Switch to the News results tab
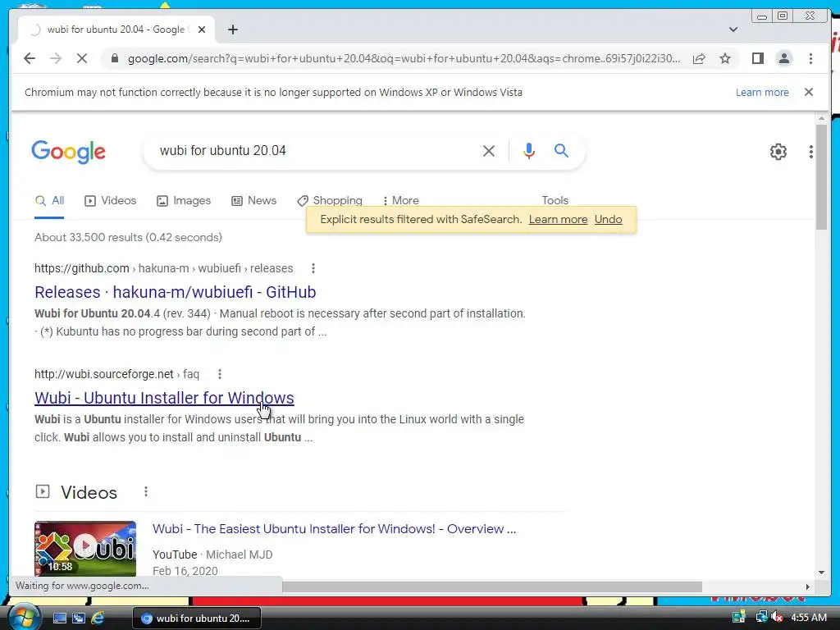Image resolution: width=840 pixels, height=630 pixels. [x=254, y=201]
